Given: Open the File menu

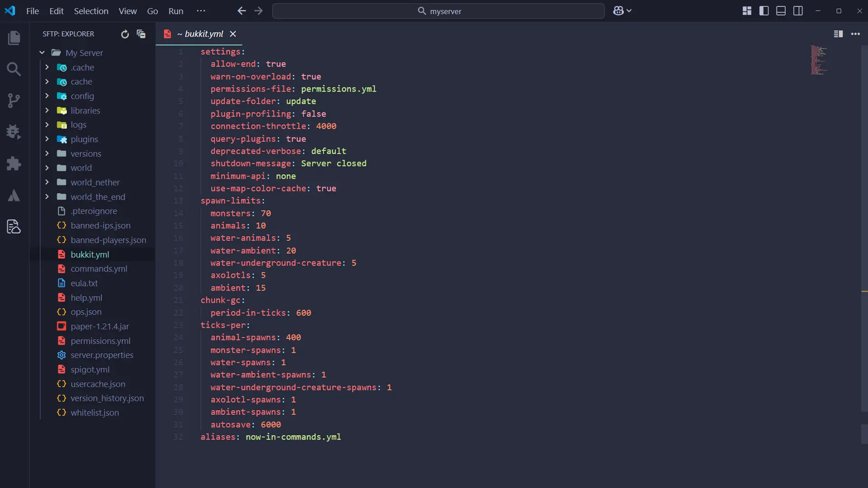Looking at the screenshot, I should pyautogui.click(x=32, y=11).
